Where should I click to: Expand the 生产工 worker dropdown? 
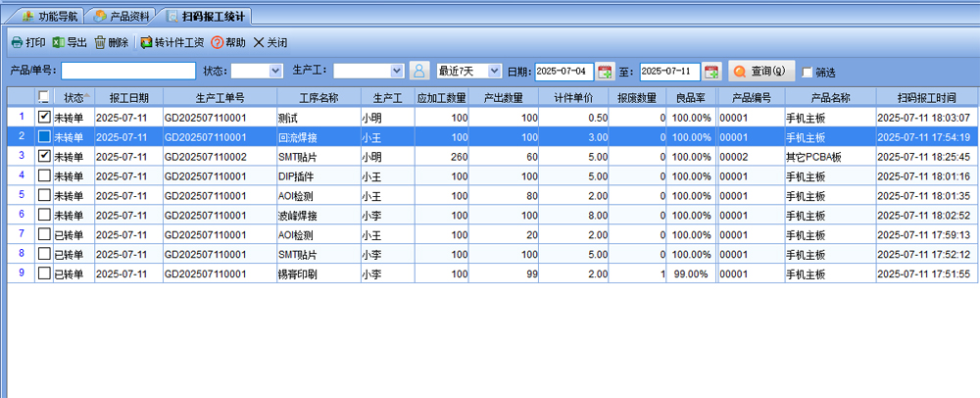pos(396,71)
